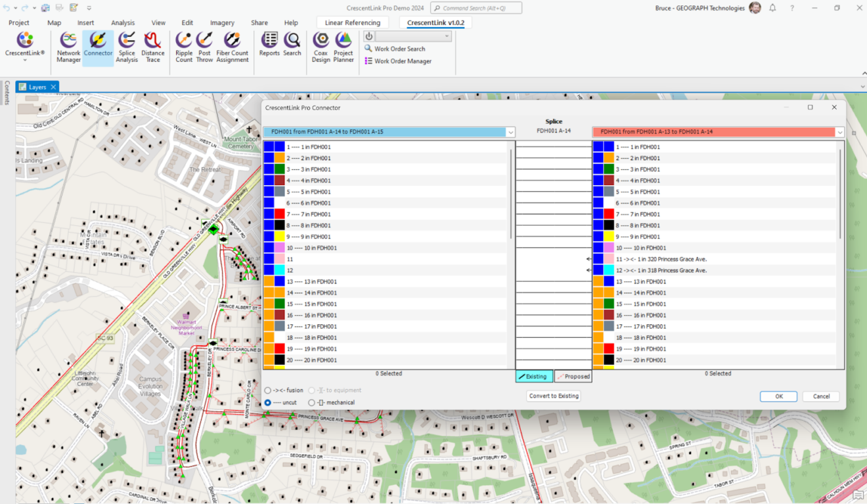This screenshot has width=867, height=504.
Task: Click the Convert to Existing button
Action: point(554,396)
